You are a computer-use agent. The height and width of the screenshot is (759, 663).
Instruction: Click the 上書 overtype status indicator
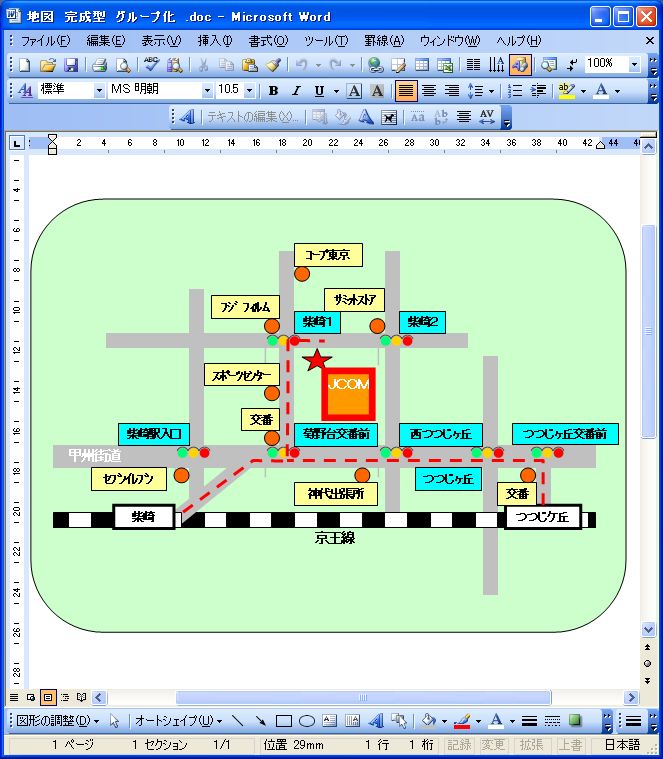tap(570, 744)
